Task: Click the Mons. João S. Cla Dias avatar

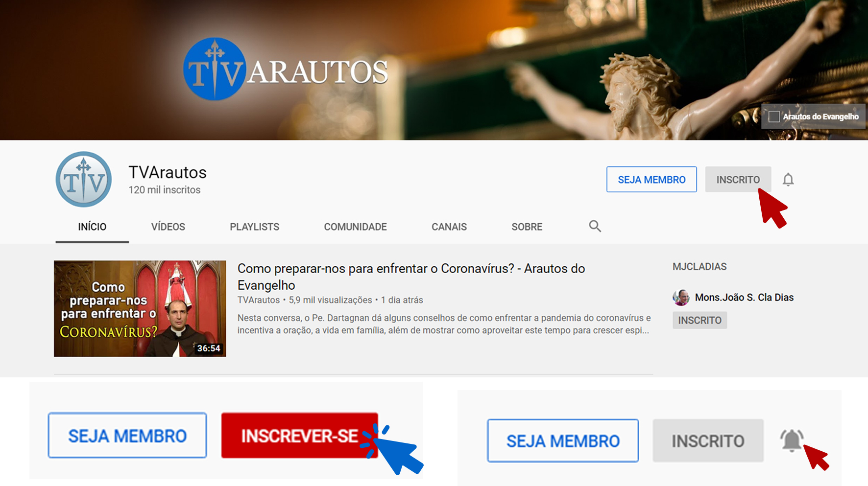Action: point(681,297)
